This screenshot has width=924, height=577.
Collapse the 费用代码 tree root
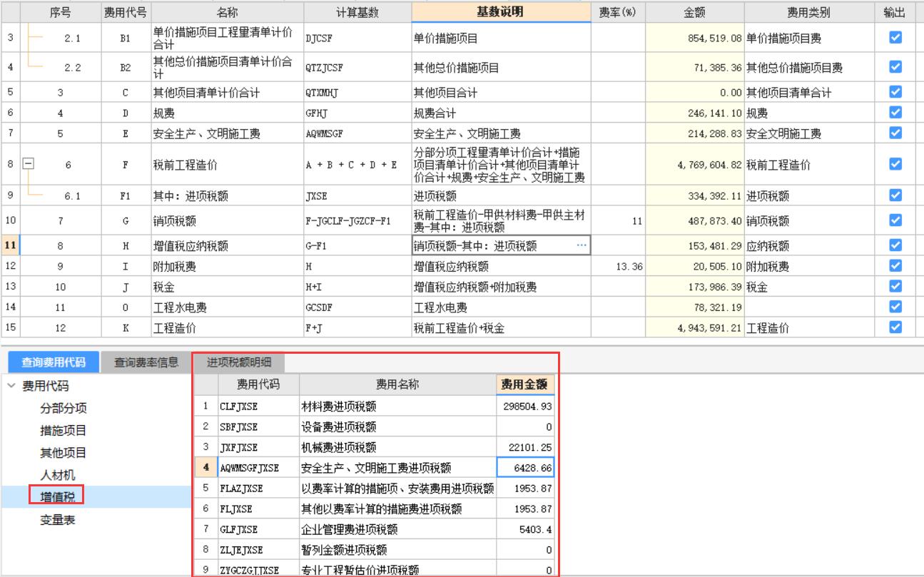coord(11,387)
